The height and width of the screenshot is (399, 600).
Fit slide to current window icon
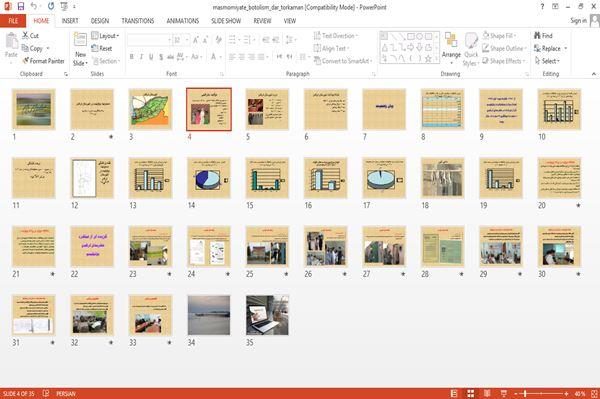click(594, 393)
